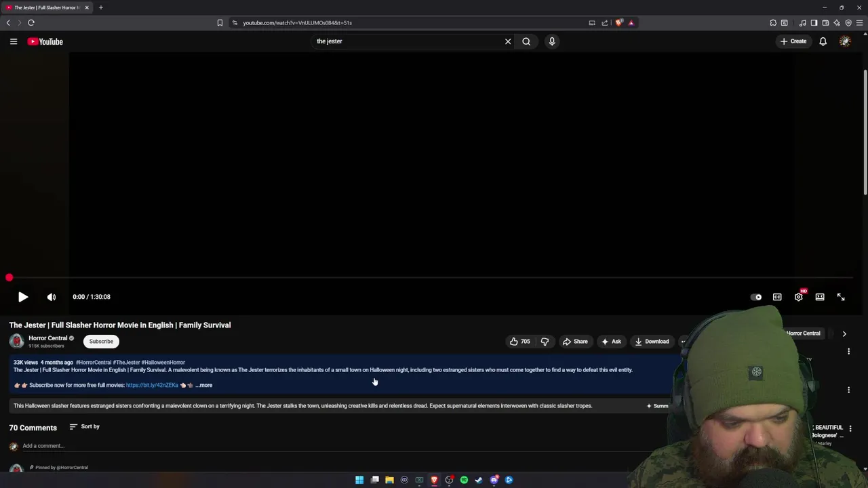Open the browser extensions puzzle icon

click(773, 22)
